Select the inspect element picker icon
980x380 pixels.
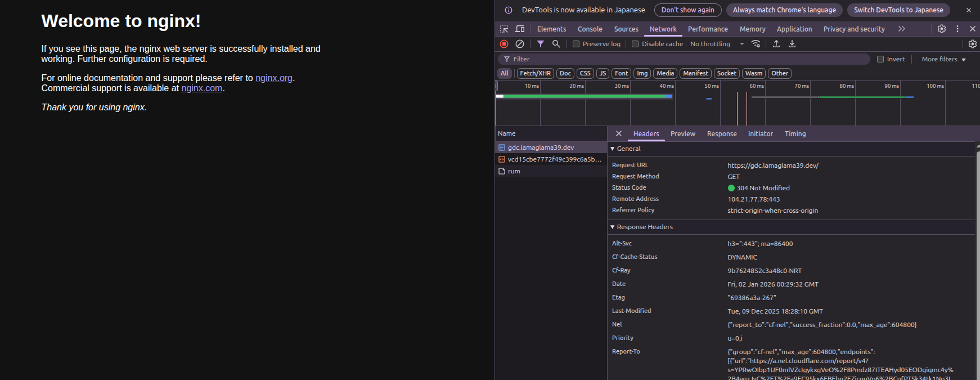(x=504, y=29)
